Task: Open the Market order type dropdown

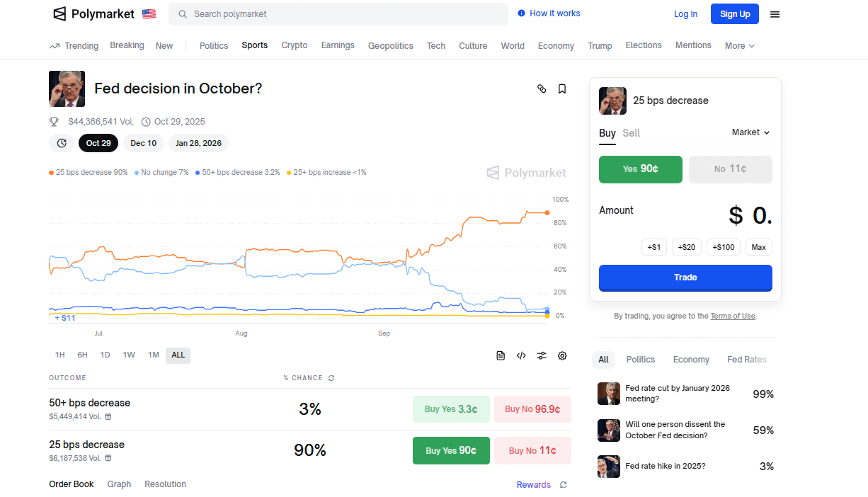Action: coord(750,132)
